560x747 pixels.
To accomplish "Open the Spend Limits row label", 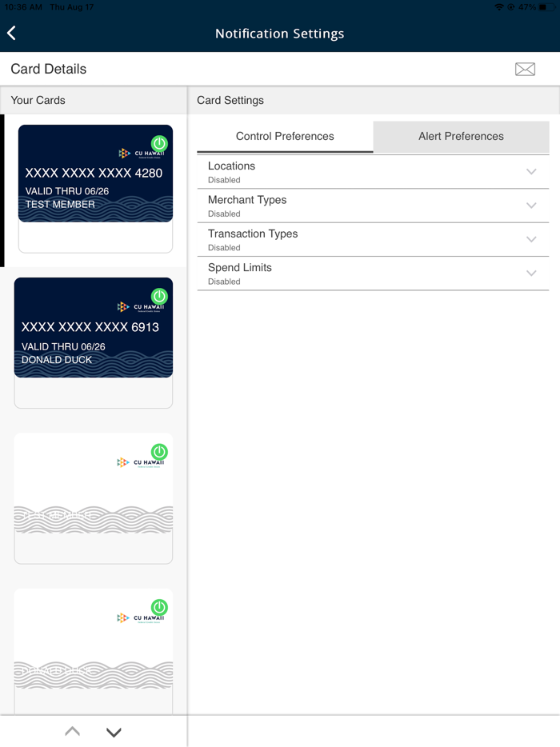I will pos(240,268).
